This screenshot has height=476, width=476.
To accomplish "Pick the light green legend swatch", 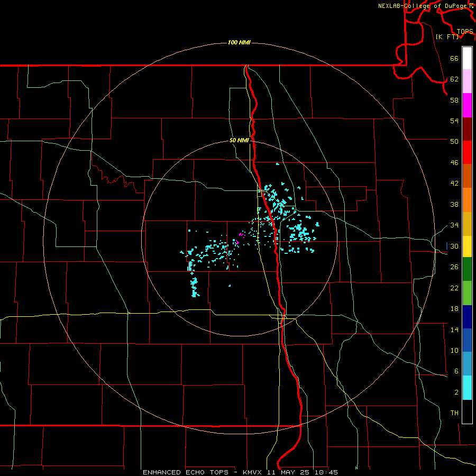I will [x=467, y=293].
